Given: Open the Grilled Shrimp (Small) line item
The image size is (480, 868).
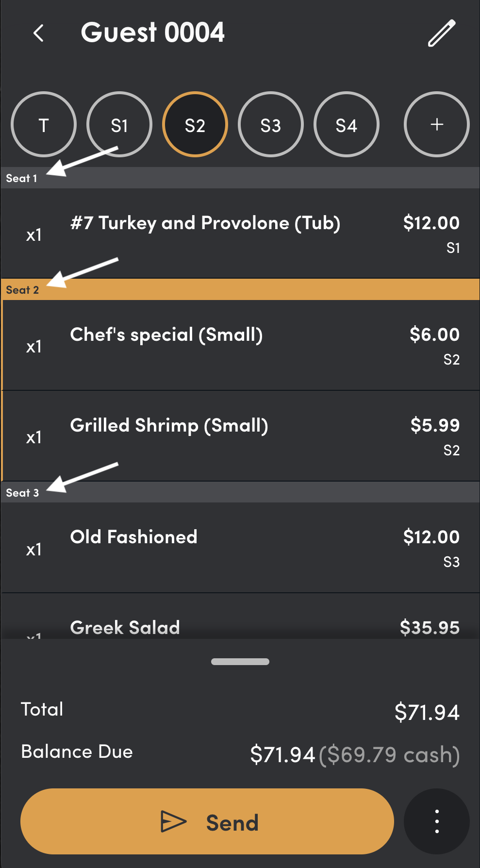Looking at the screenshot, I should tap(240, 436).
